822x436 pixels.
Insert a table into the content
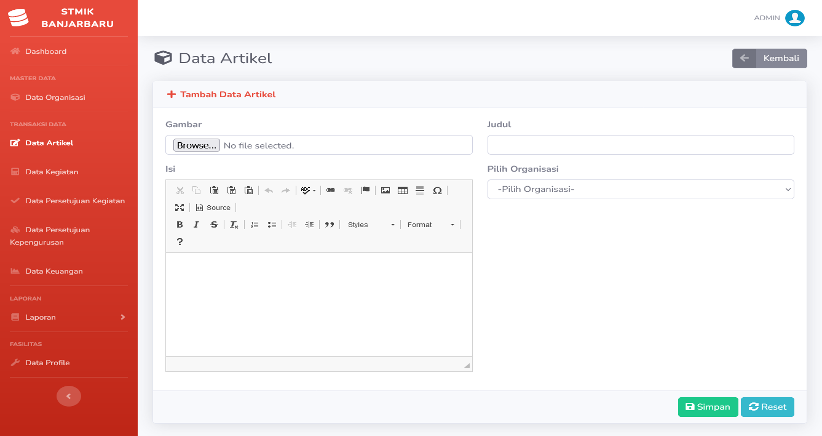pyautogui.click(x=403, y=190)
